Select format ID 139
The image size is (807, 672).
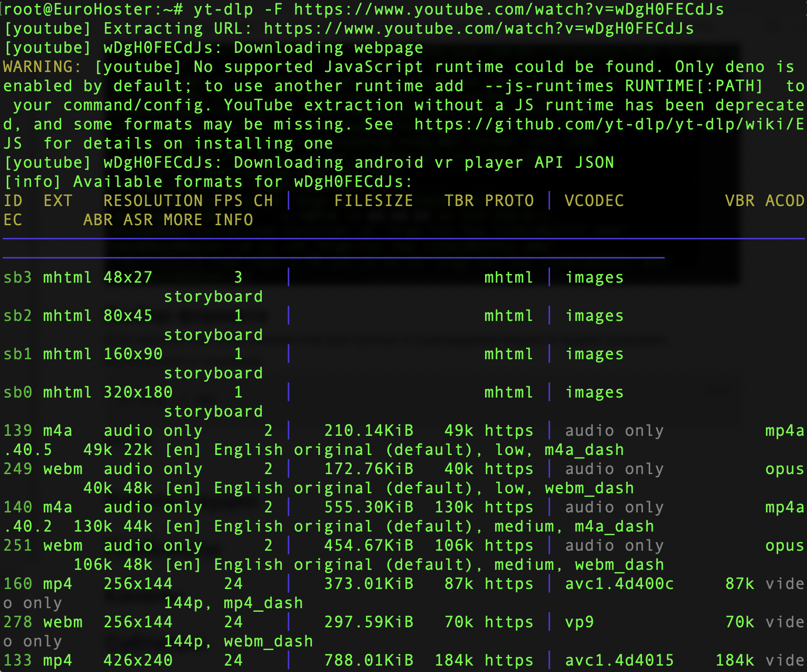pyautogui.click(x=18, y=430)
